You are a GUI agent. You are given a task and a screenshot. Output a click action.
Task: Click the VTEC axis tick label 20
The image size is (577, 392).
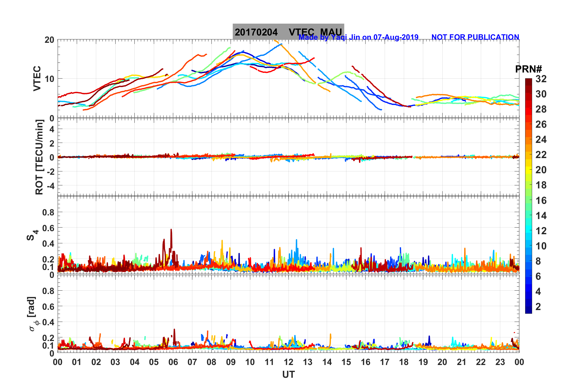tap(49, 40)
